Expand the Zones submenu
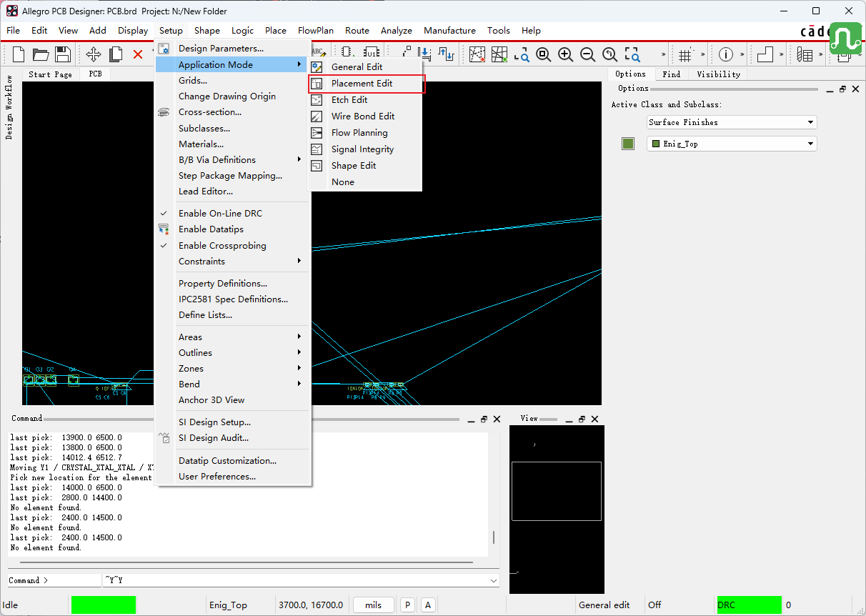The width and height of the screenshot is (866, 616). pos(233,368)
